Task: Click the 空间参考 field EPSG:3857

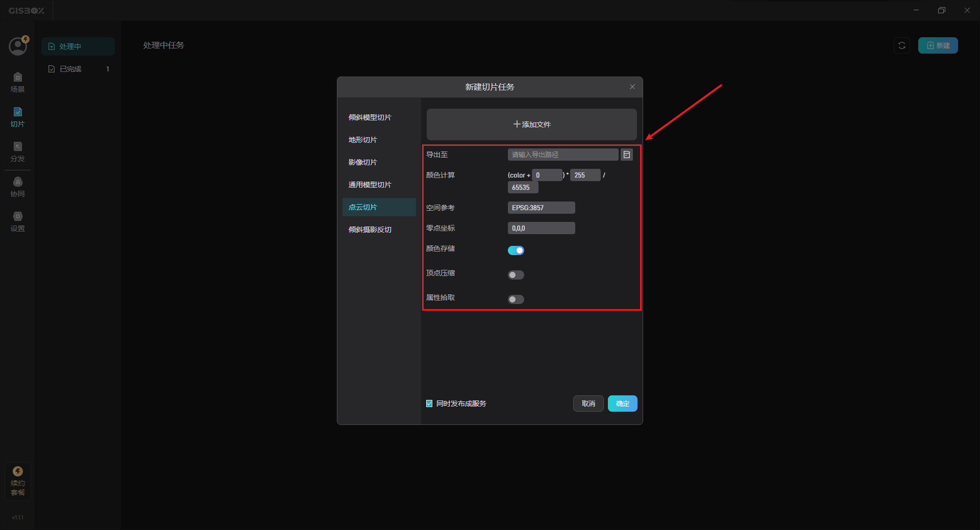Action: [x=541, y=208]
